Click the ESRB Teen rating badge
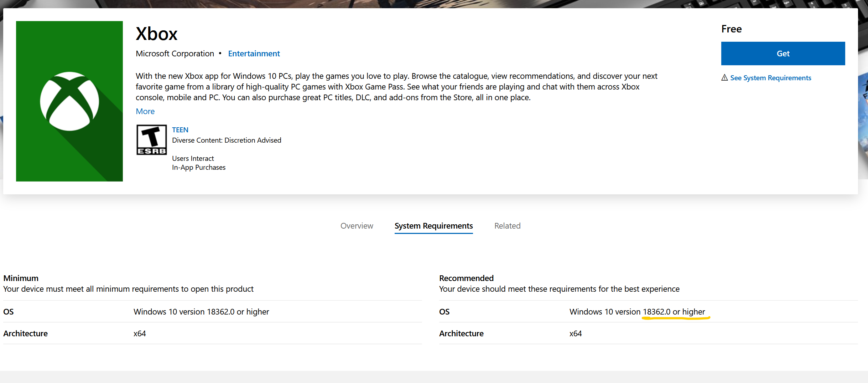The height and width of the screenshot is (383, 868). coord(151,139)
